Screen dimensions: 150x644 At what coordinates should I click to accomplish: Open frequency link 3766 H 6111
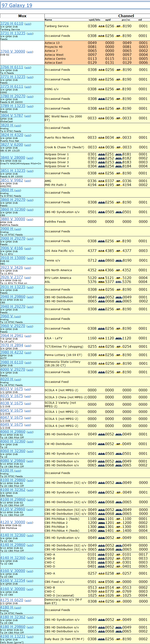coord(12,67)
